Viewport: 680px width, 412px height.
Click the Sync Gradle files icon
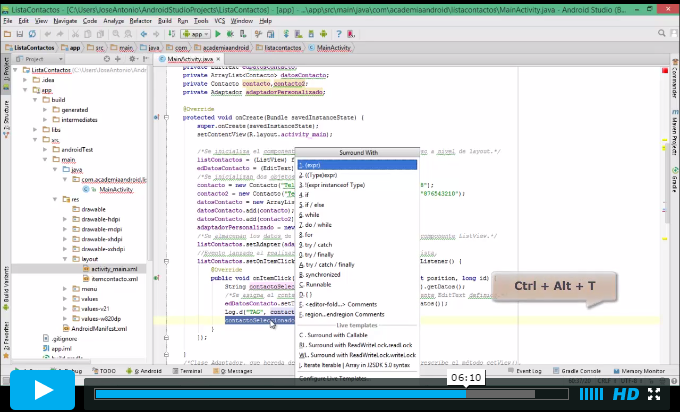[286, 34]
